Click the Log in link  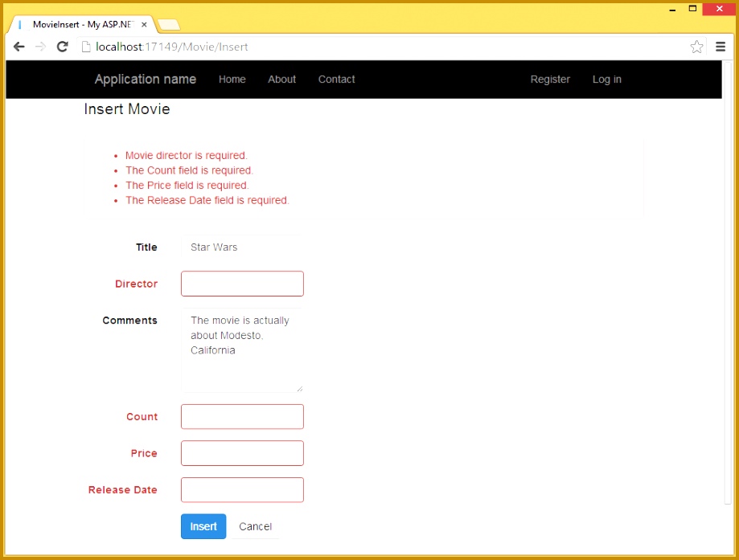click(x=606, y=79)
